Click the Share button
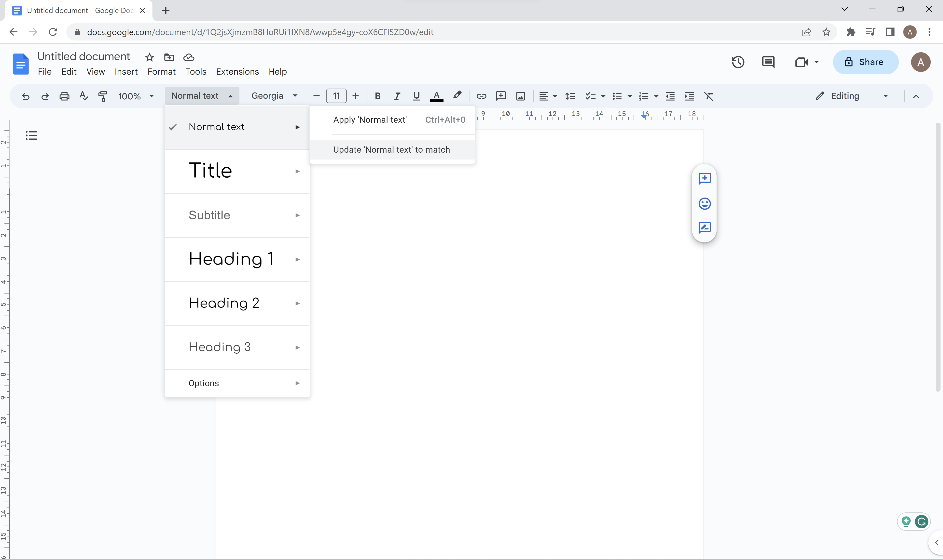The image size is (943, 560). tap(865, 62)
